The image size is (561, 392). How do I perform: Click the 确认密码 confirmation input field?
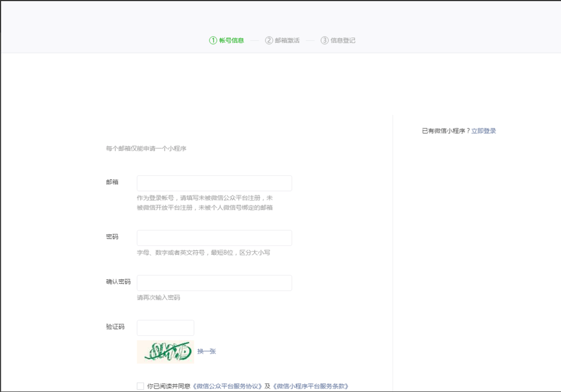(214, 282)
